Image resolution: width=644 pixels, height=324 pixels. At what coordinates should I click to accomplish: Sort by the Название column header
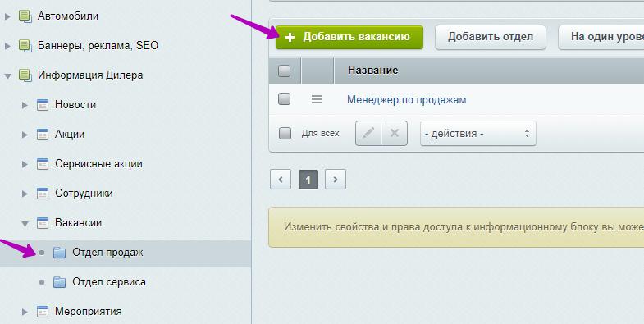[x=373, y=71]
